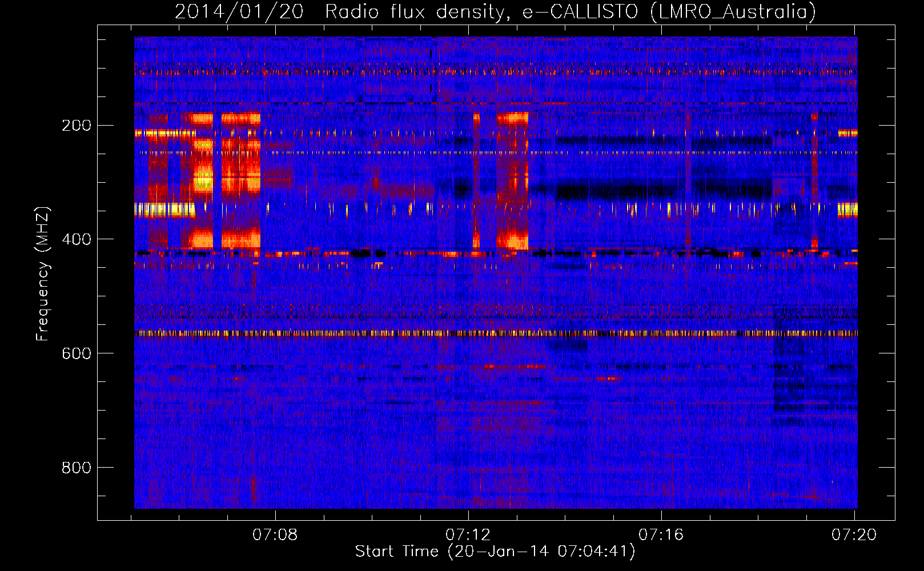
Task: Click the 07:16 time tick label
Action: 661,534
